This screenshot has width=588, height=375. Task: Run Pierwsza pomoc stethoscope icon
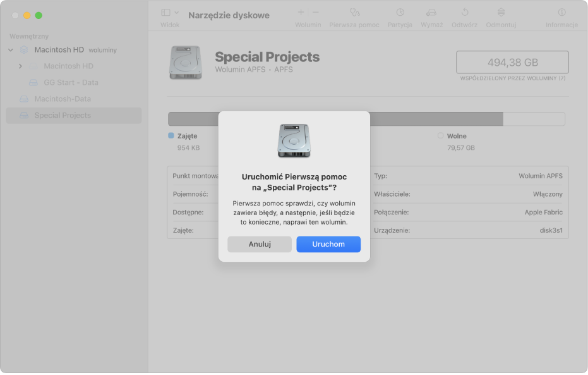coord(354,13)
